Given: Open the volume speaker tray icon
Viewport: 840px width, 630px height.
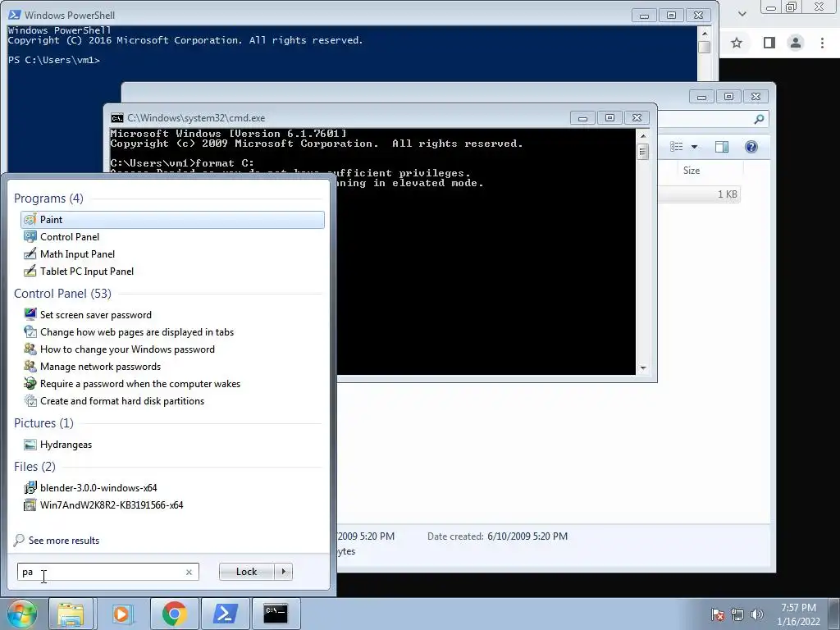Looking at the screenshot, I should 756,614.
